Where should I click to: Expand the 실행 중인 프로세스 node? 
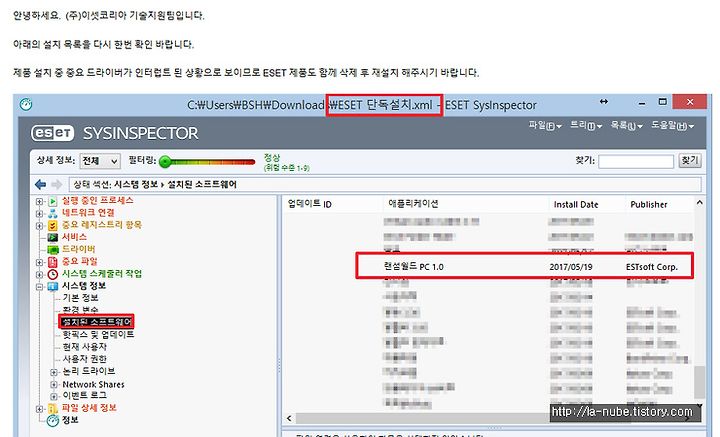[39, 202]
